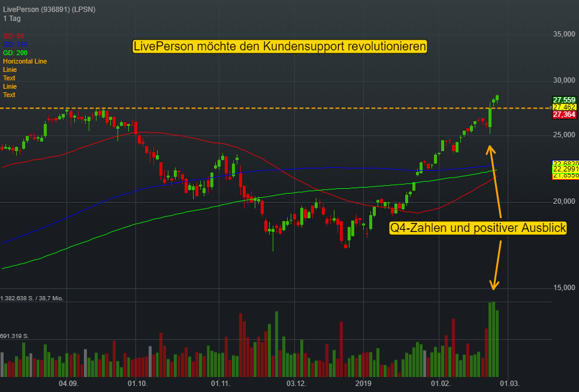This screenshot has height=392, width=579.
Task: Click the 01.03. date axis label
Action: click(x=509, y=384)
